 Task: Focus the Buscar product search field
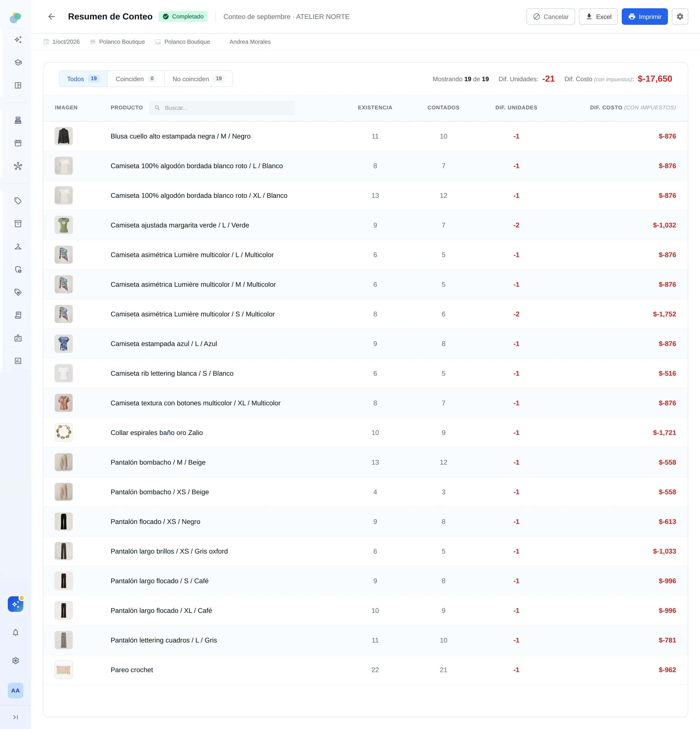point(222,108)
